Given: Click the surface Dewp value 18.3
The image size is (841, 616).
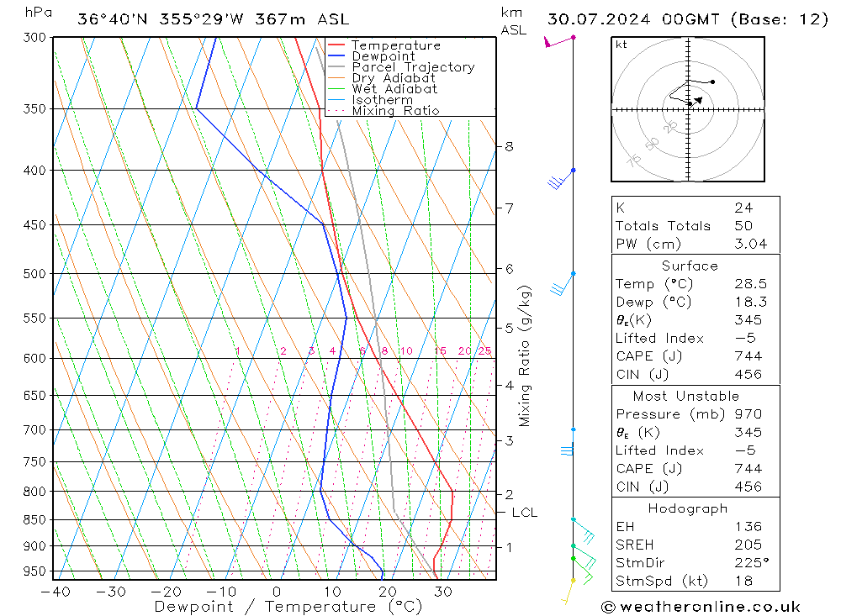Looking at the screenshot, I should (x=750, y=302).
